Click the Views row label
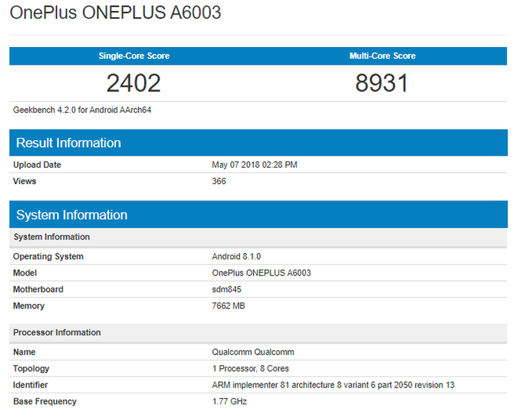518x420 pixels. (x=26, y=181)
